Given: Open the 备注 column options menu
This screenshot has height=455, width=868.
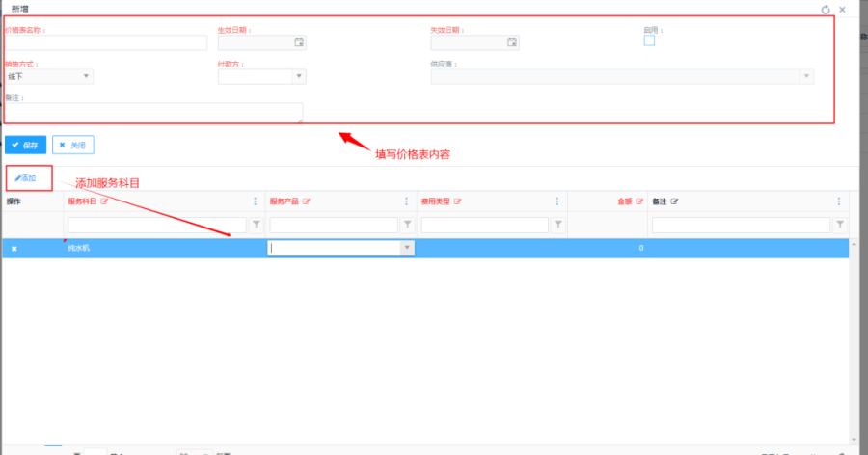Looking at the screenshot, I should coord(839,201).
